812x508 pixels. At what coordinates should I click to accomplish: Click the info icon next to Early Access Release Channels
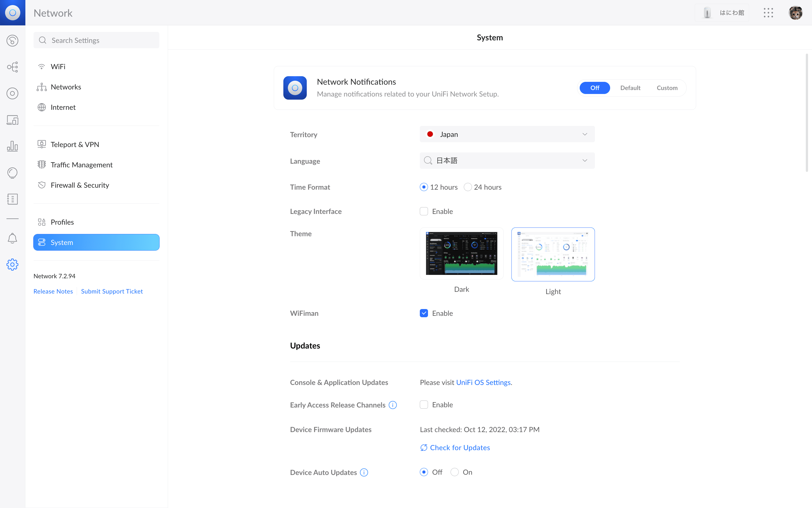pyautogui.click(x=392, y=405)
